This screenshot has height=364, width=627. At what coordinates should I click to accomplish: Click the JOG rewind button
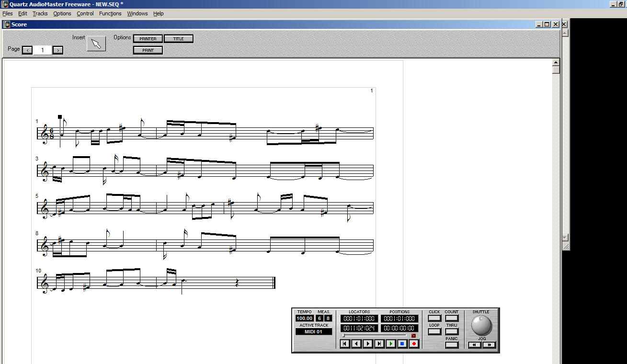point(475,345)
